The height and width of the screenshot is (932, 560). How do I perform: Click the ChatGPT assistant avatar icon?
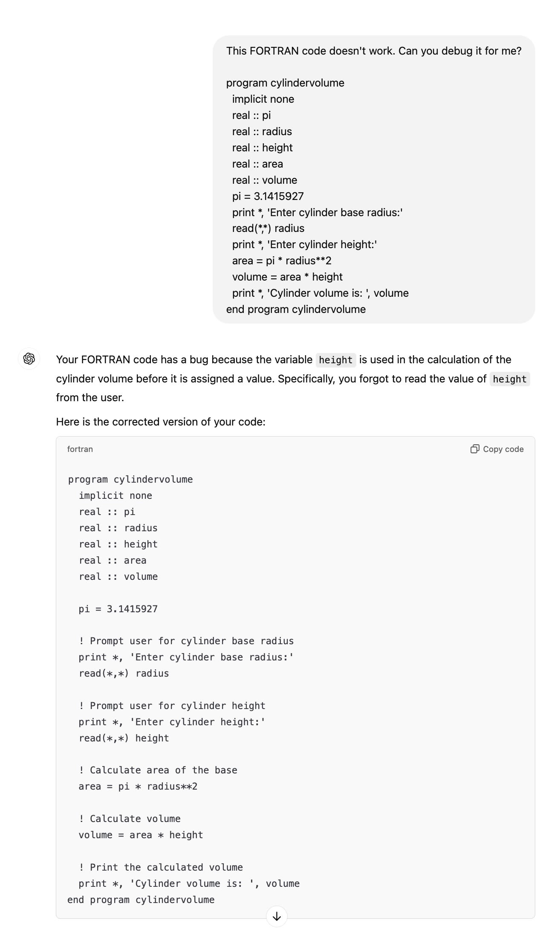coord(29,359)
